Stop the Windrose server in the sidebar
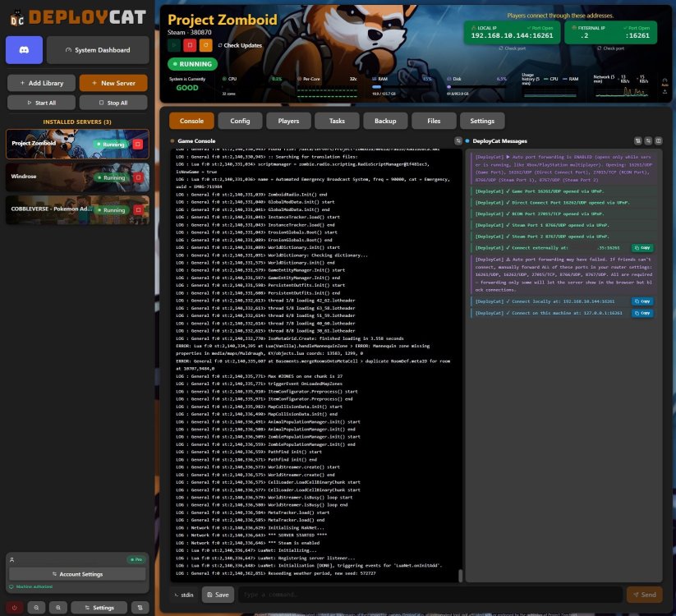The height and width of the screenshot is (616, 676). 138,177
